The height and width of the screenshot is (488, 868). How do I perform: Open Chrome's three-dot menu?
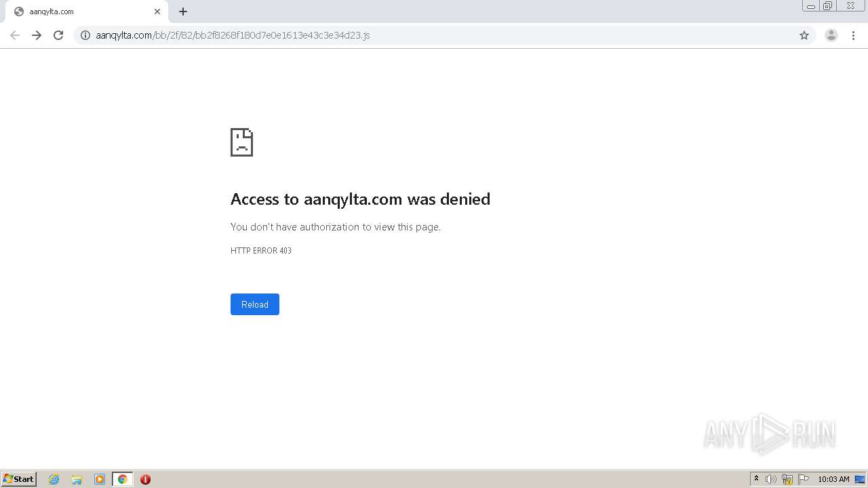(853, 35)
